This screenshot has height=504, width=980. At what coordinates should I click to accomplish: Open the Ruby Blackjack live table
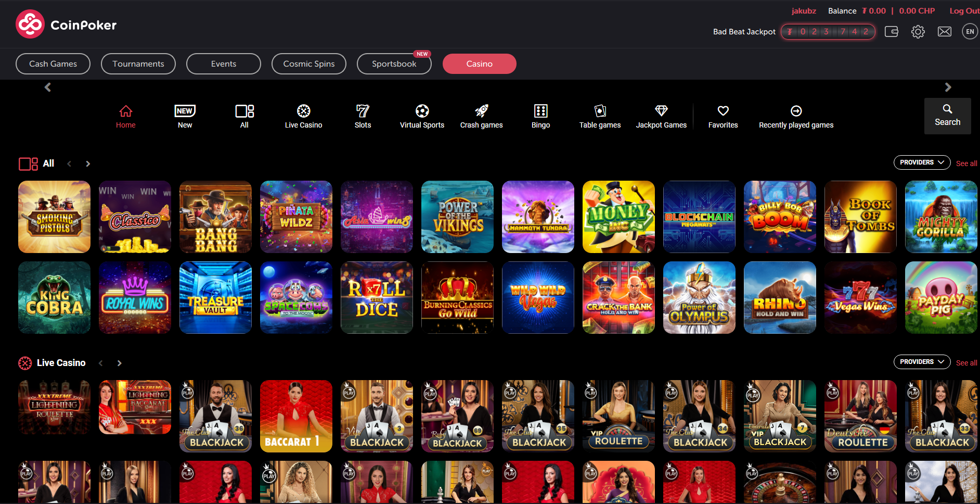457,416
